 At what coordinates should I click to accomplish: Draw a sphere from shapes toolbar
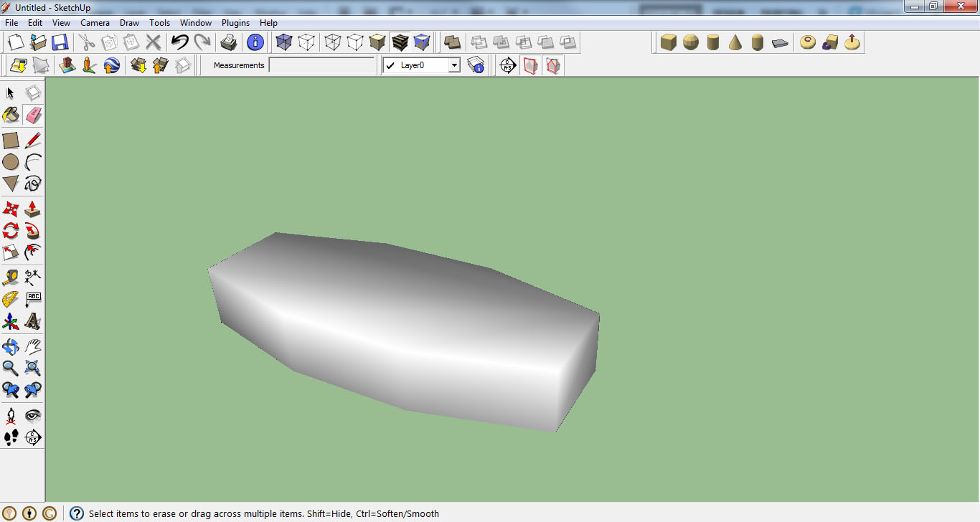(x=691, y=42)
